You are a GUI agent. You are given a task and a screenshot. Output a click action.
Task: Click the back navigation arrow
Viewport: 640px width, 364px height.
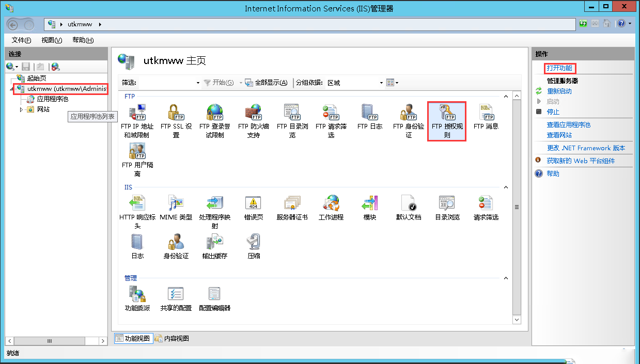point(13,25)
